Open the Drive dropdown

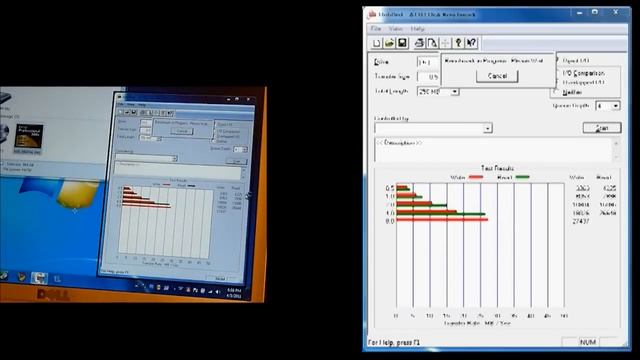pos(428,62)
